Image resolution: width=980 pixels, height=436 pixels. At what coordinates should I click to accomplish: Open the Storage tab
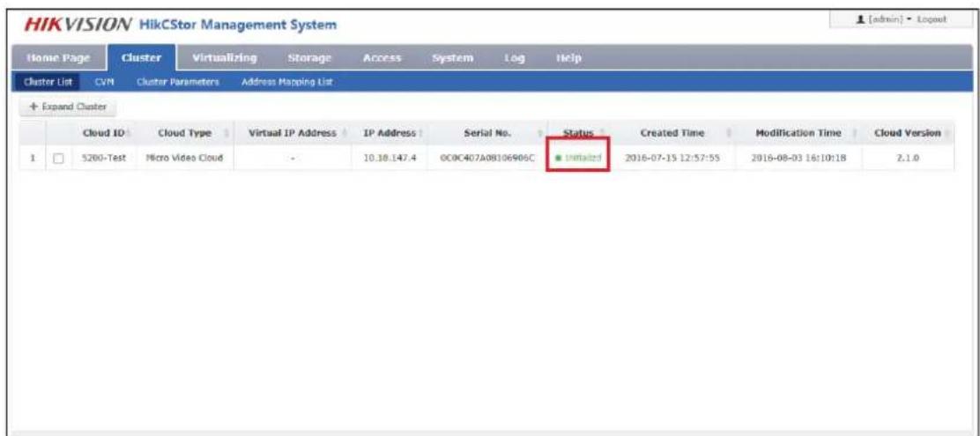point(308,58)
